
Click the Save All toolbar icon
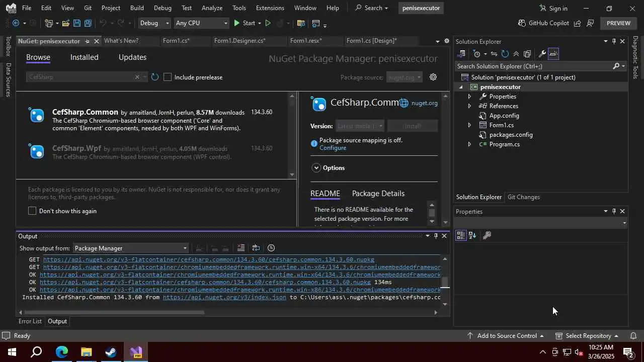(88, 23)
